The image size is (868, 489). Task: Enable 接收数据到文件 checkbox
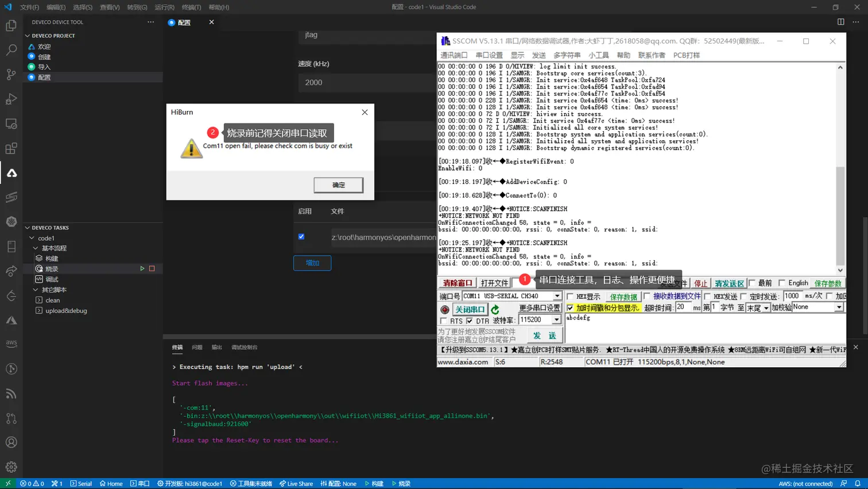(x=647, y=296)
